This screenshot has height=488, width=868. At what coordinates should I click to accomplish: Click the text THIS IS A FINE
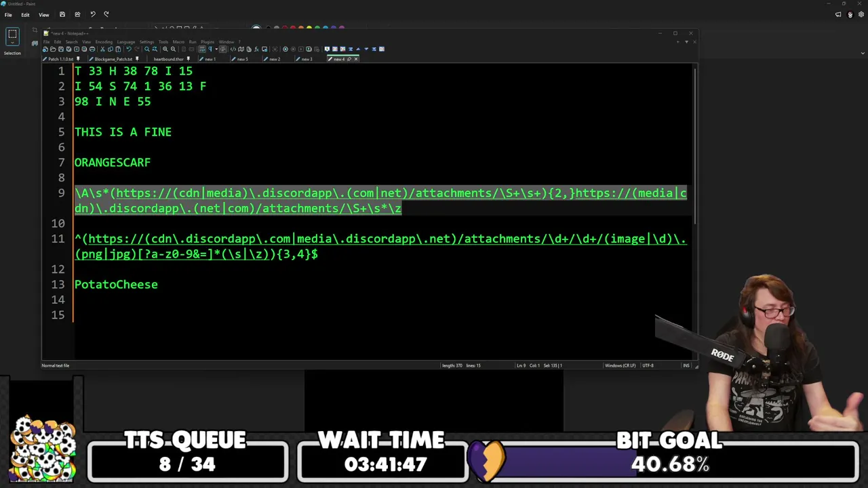(123, 132)
